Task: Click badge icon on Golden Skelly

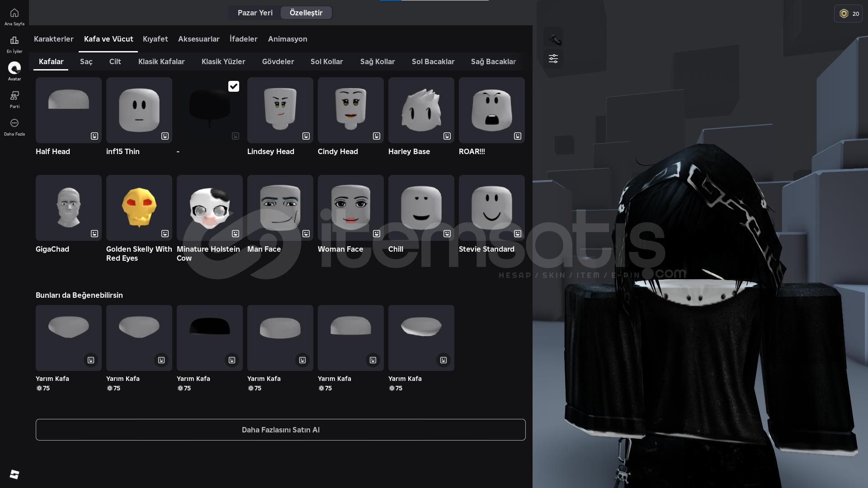Action: click(x=165, y=234)
